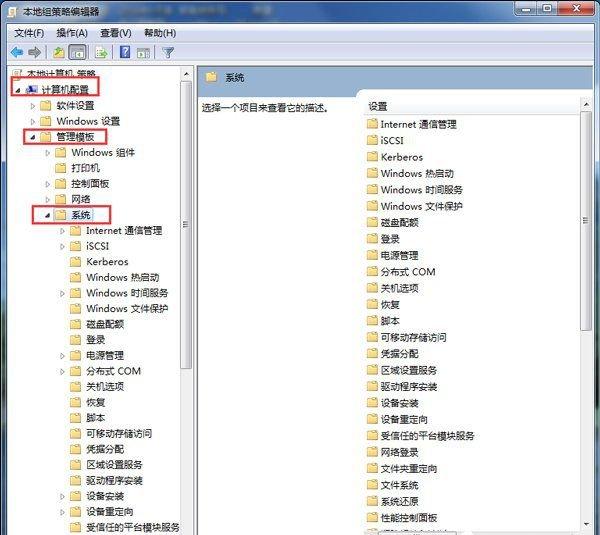600x535 pixels.
Task: Open the 文件(F) menu
Action: [29, 33]
